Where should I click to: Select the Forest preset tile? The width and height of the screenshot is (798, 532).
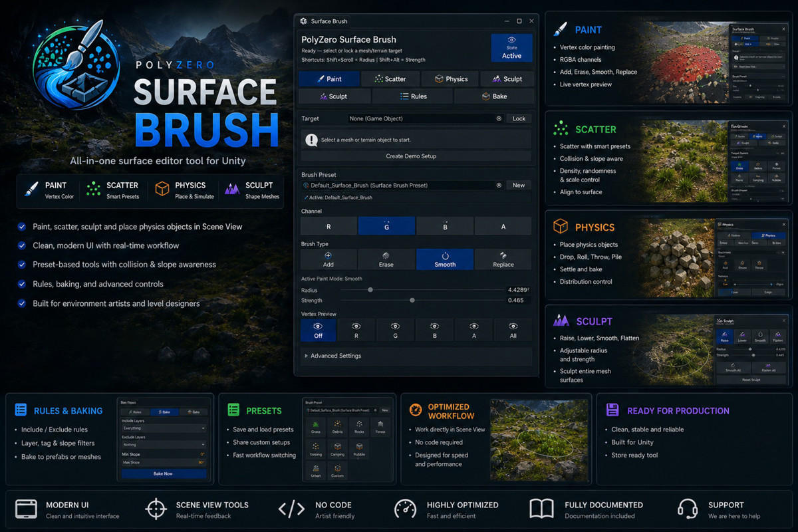tap(380, 427)
